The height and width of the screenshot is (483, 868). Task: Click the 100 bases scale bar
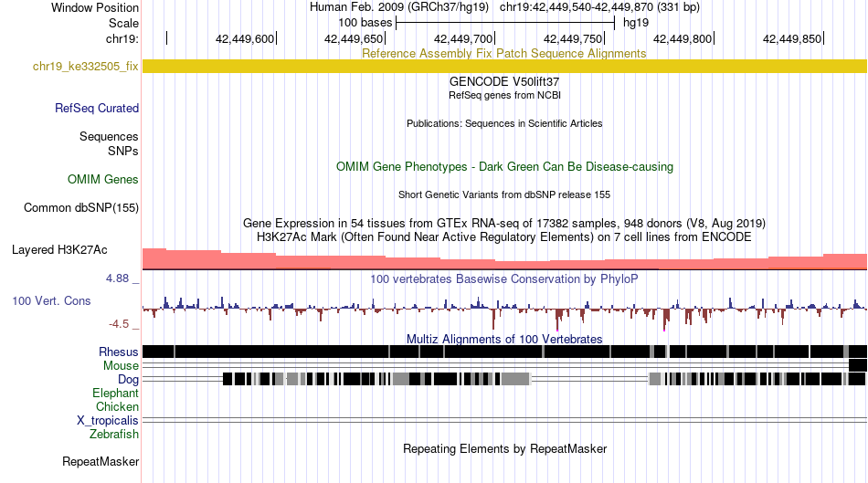coord(505,23)
